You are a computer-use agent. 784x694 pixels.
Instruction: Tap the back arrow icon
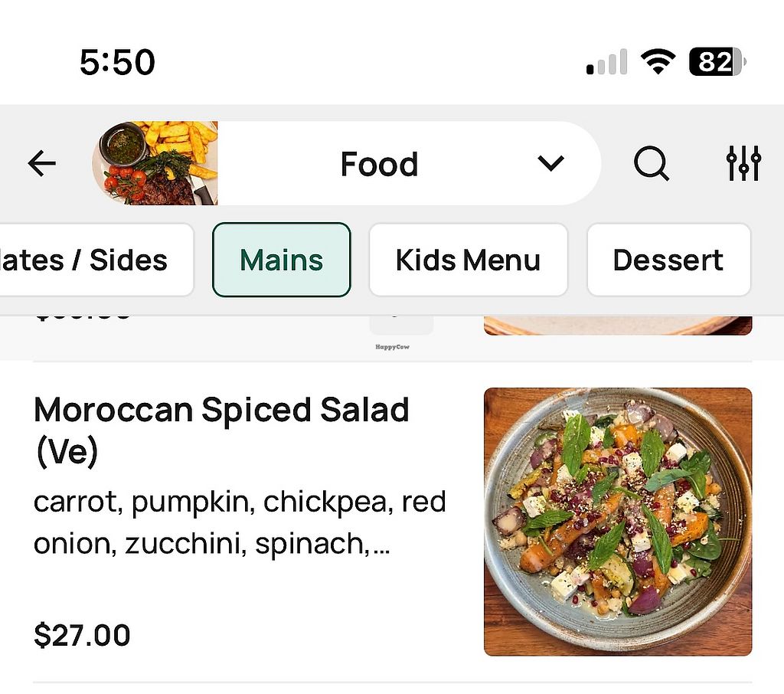point(42,163)
